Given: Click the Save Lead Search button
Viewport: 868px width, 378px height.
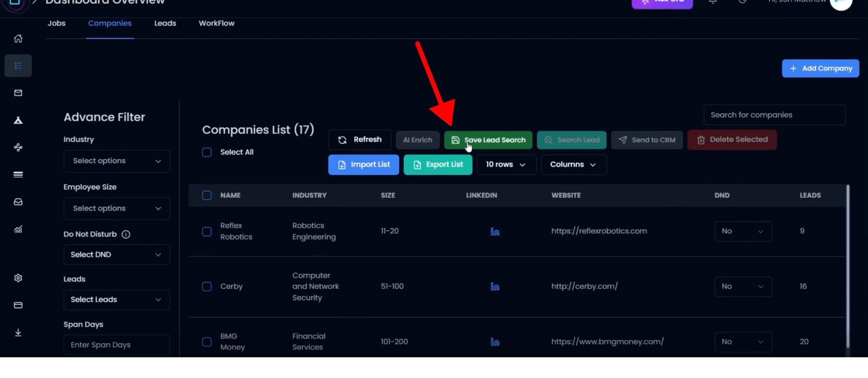Looking at the screenshot, I should (488, 140).
